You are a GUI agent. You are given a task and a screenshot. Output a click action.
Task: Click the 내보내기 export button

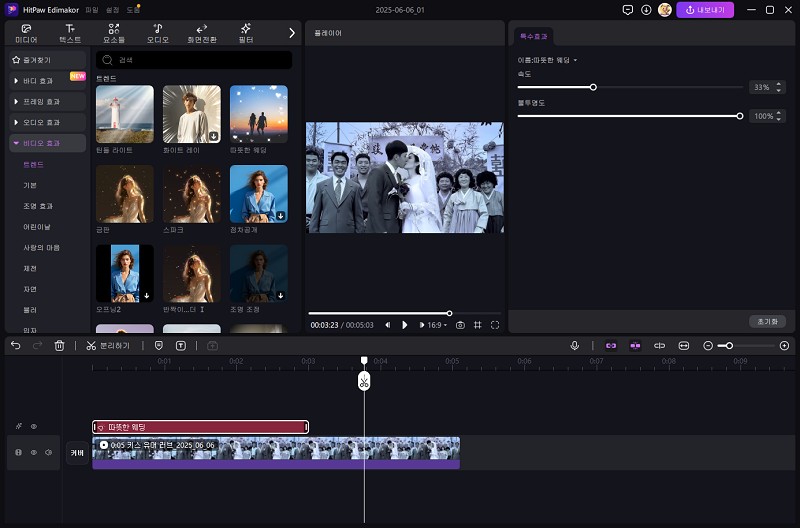click(x=705, y=10)
